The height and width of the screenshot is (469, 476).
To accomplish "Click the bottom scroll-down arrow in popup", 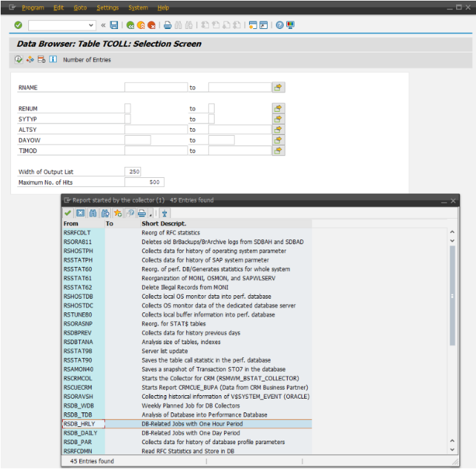I will [452, 450].
